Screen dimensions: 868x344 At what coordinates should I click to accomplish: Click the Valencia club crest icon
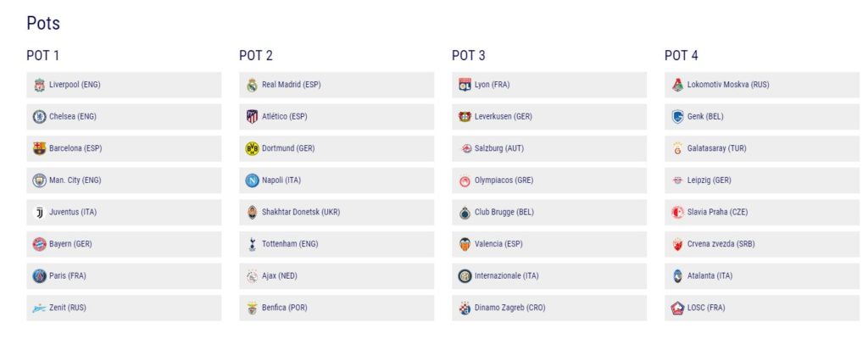click(x=465, y=244)
